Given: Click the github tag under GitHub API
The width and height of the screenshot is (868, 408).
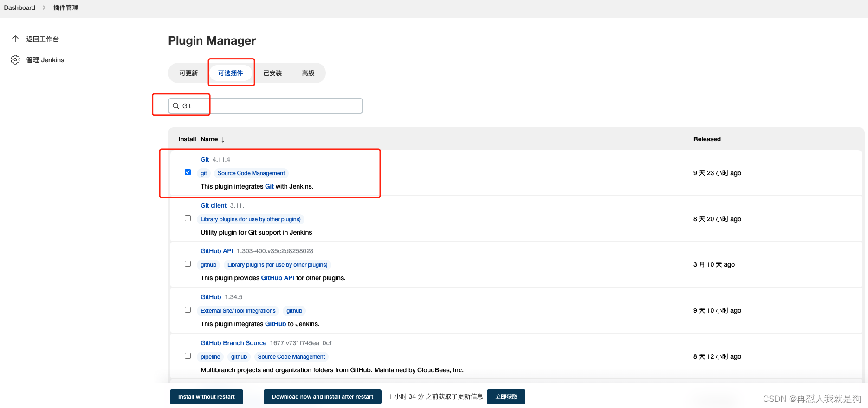Looking at the screenshot, I should [208, 265].
